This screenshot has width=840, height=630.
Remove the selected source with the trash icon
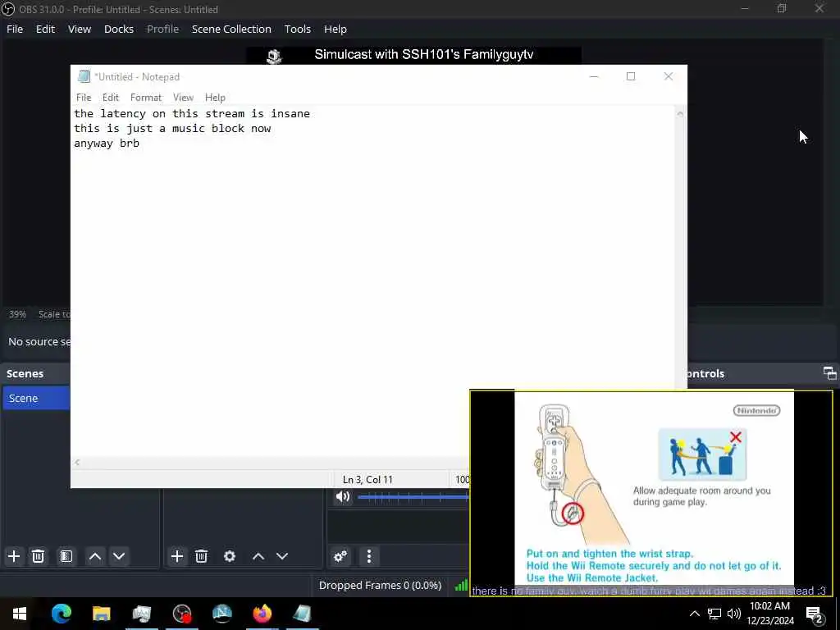202,556
